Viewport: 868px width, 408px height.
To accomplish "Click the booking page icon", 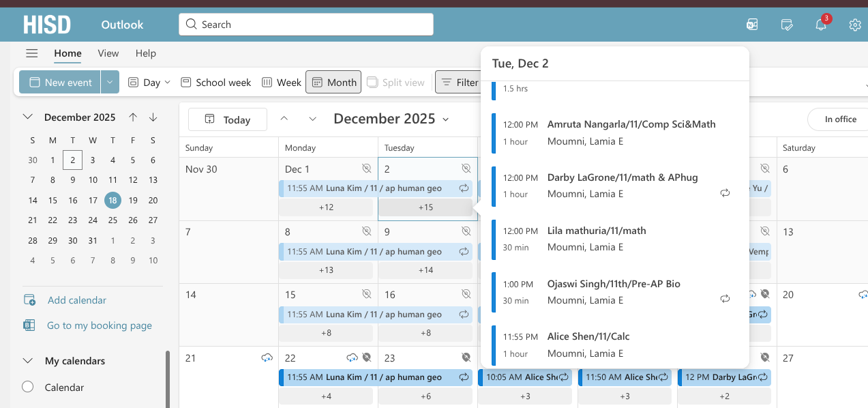I will tap(29, 325).
